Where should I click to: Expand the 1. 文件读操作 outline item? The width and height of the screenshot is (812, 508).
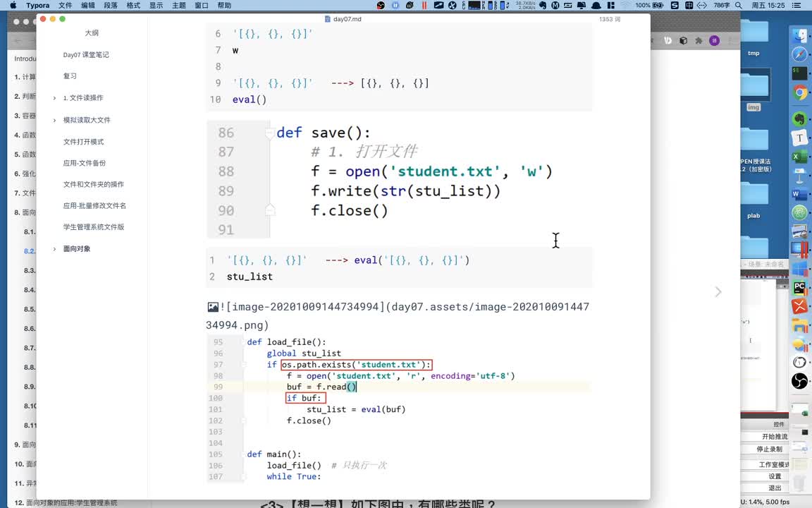coord(54,98)
